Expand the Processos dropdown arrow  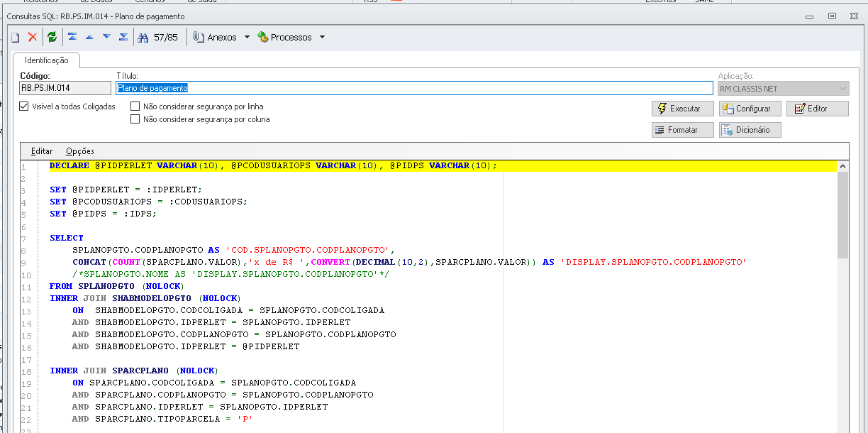pos(322,37)
